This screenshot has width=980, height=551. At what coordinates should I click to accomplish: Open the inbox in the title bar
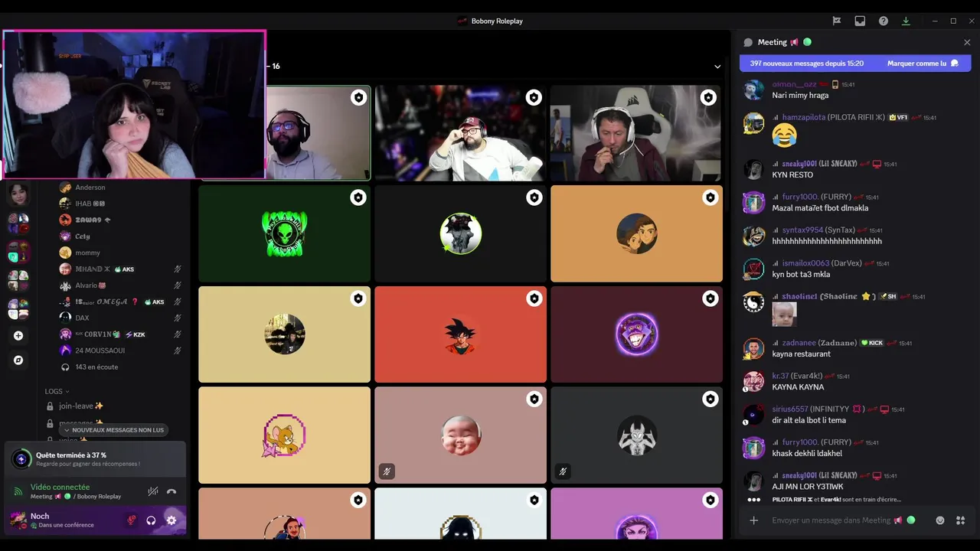860,21
